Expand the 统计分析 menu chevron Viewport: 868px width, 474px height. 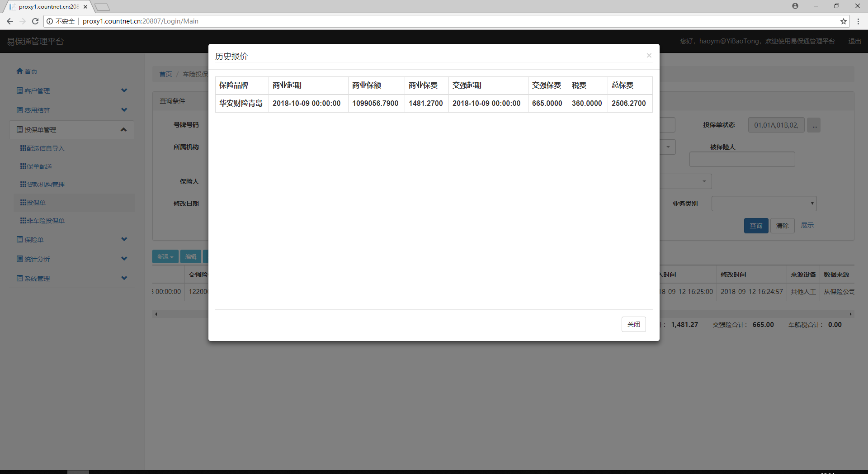[x=124, y=259]
